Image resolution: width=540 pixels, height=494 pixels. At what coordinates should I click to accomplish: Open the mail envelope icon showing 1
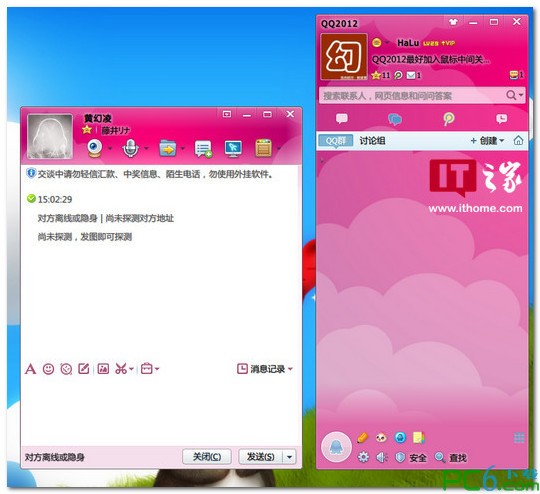[414, 75]
